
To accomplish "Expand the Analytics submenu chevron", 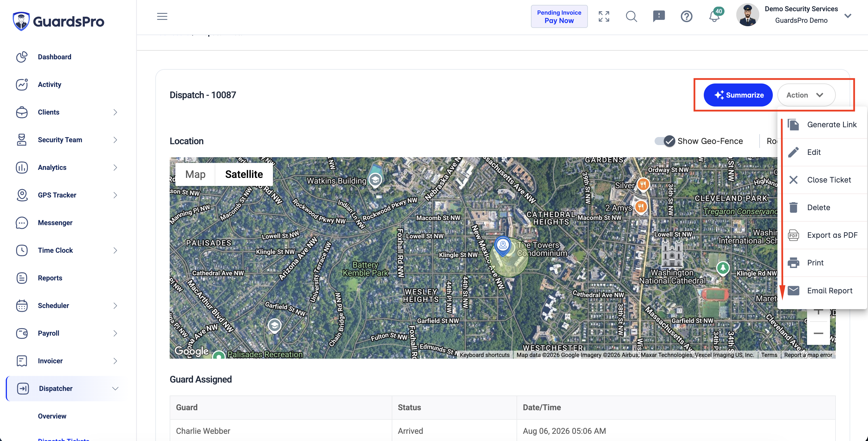I will 115,167.
